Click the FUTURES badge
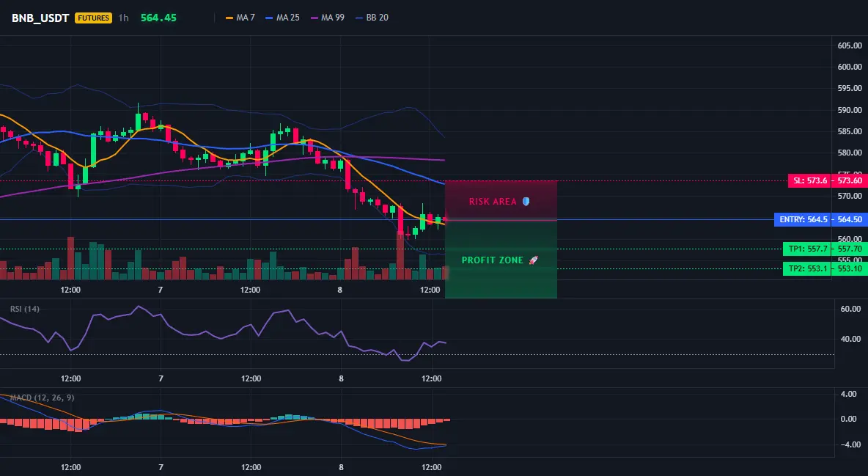 94,18
